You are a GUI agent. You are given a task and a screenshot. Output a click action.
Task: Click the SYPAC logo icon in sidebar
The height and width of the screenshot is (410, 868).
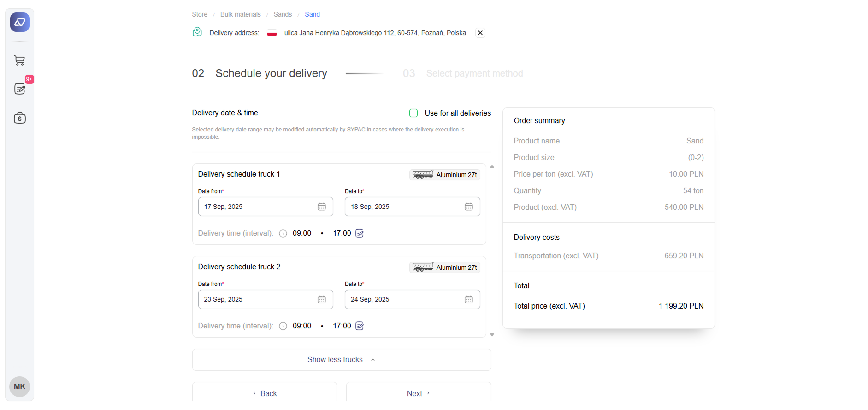coord(20,22)
